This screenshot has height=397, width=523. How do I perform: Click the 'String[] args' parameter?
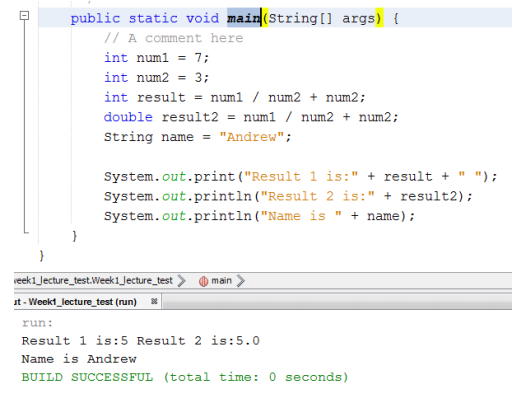tap(322, 18)
